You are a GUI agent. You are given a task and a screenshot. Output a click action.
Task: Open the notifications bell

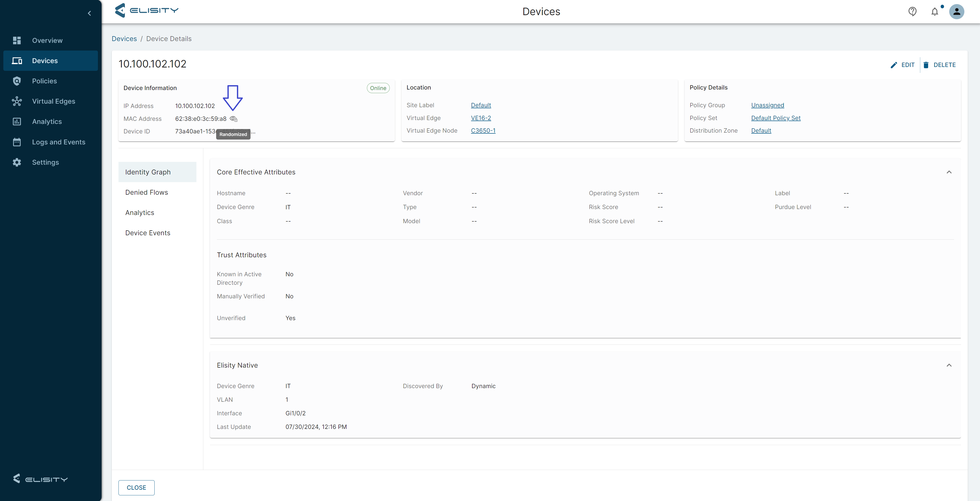[935, 12]
